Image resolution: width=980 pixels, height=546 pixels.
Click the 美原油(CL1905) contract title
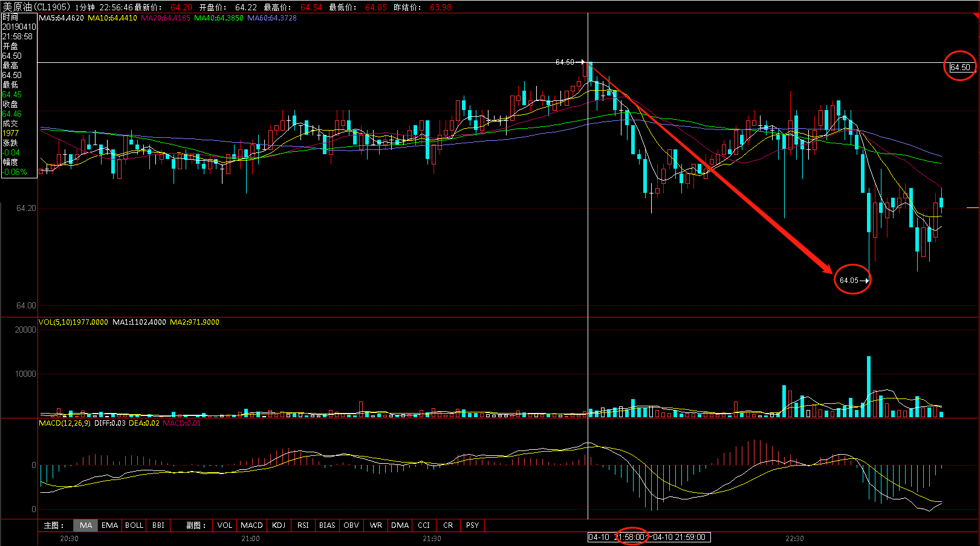(36, 7)
